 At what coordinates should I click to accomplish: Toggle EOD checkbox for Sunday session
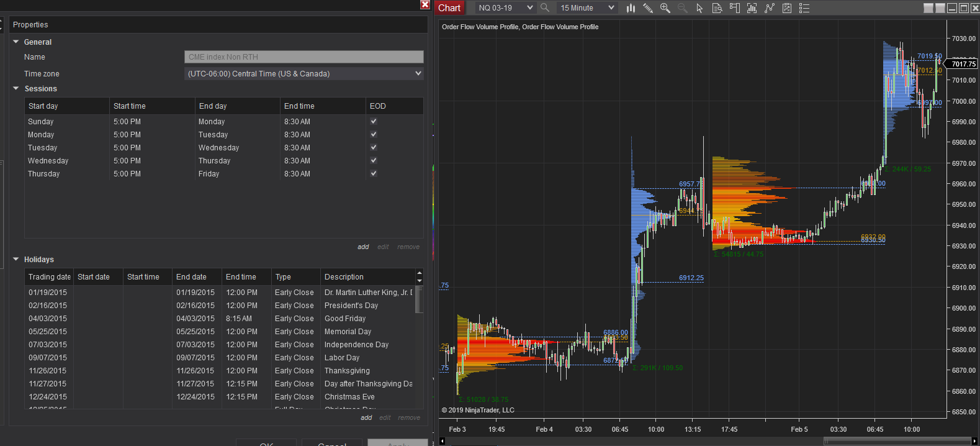click(x=374, y=121)
